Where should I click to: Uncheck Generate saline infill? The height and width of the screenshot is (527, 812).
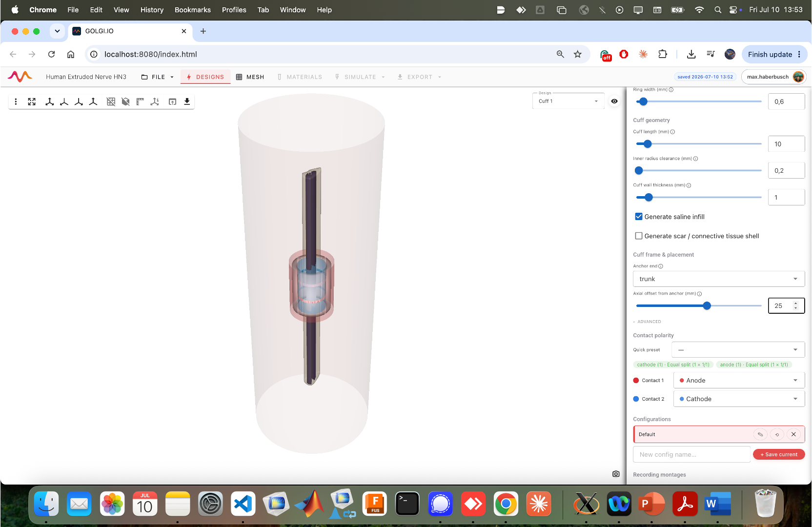(638, 217)
